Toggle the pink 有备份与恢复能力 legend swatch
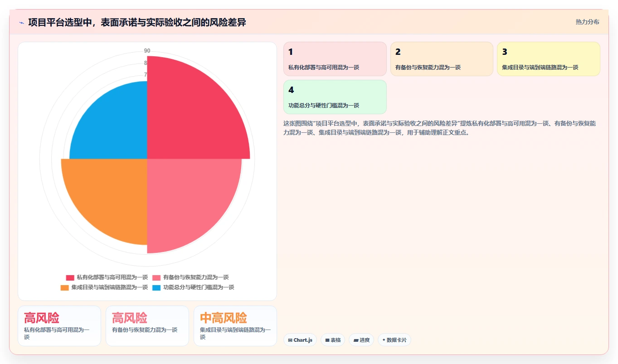Viewport: 618px width, 364px height. [x=156, y=277]
